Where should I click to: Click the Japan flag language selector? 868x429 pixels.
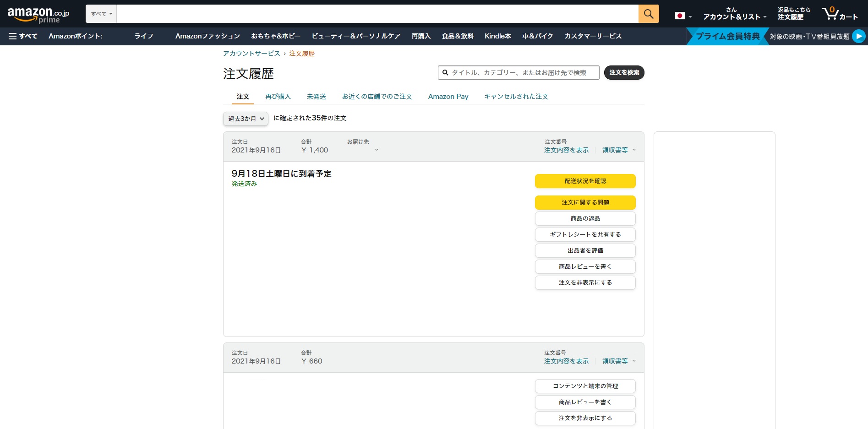pos(683,16)
